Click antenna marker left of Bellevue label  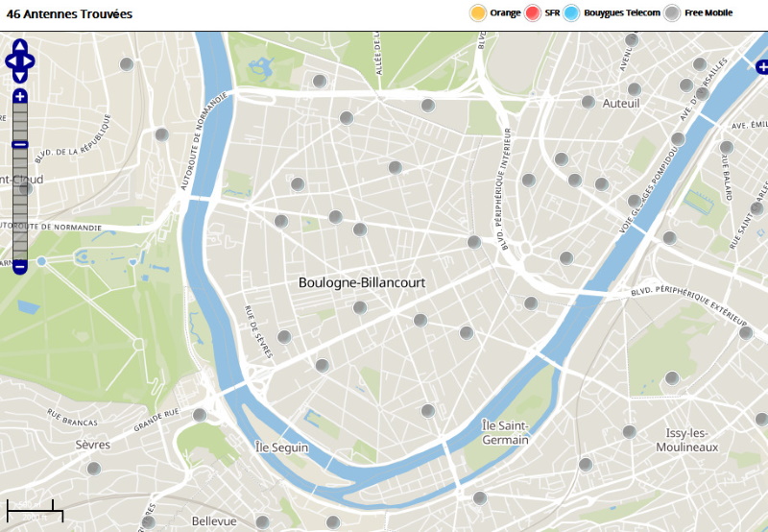pos(148,522)
